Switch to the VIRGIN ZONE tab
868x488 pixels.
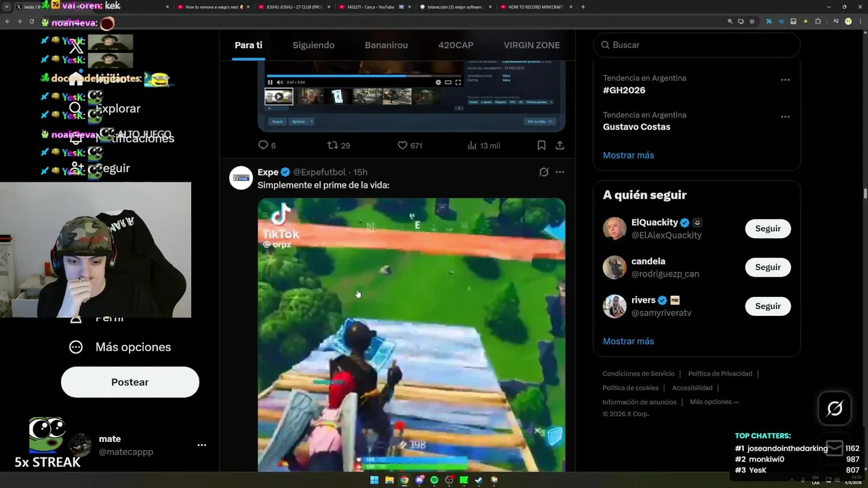click(532, 45)
